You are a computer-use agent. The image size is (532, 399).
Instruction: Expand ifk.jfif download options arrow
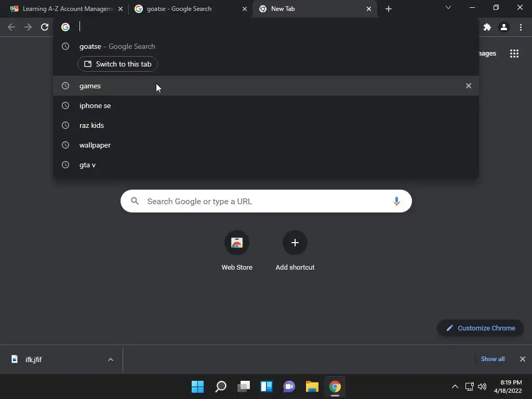111,360
